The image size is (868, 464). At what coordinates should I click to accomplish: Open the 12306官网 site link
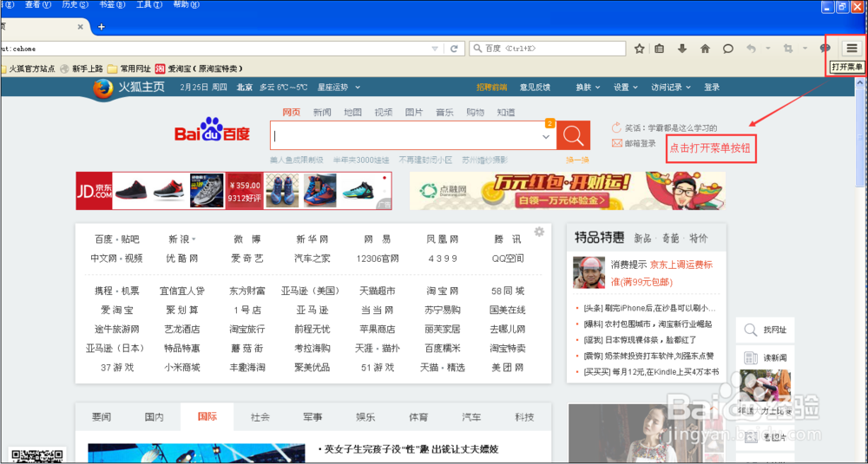click(378, 258)
